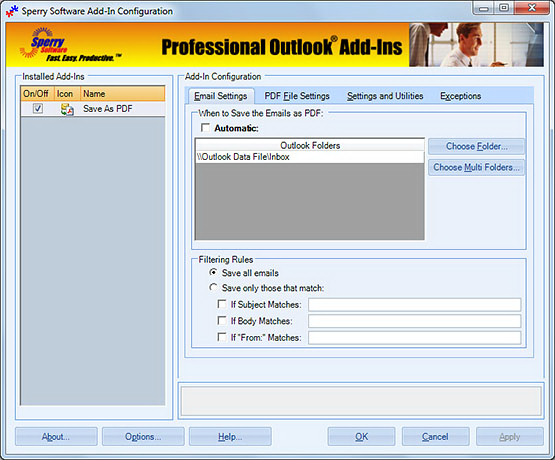Screen dimensions: 555x460
Task: Click the Subject Matches text field
Action: click(x=414, y=305)
